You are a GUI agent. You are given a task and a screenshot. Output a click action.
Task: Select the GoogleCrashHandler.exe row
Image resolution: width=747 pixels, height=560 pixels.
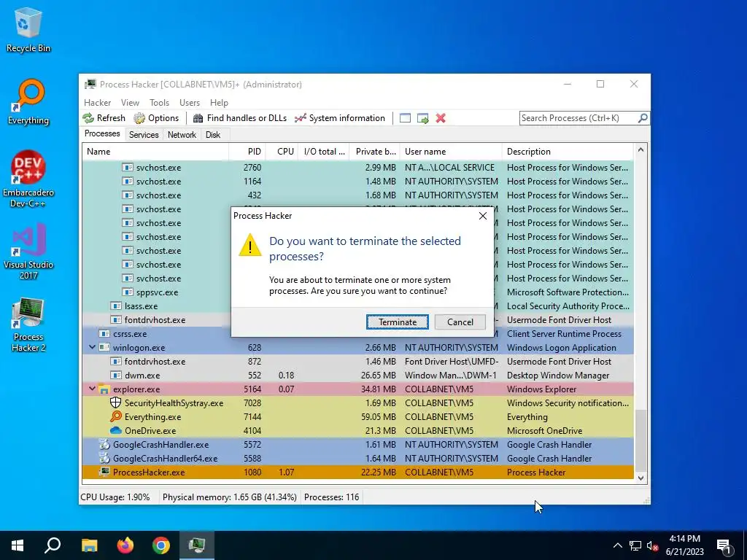coord(357,444)
